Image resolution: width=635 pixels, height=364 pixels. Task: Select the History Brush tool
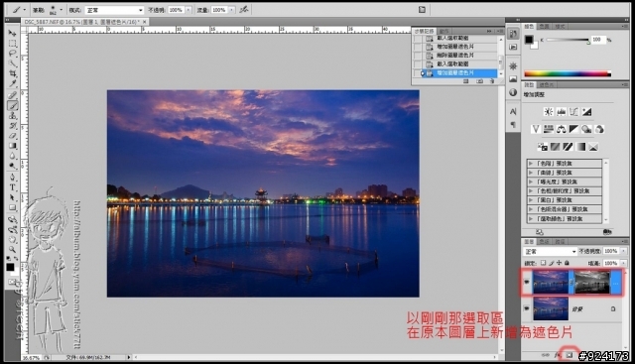point(12,126)
